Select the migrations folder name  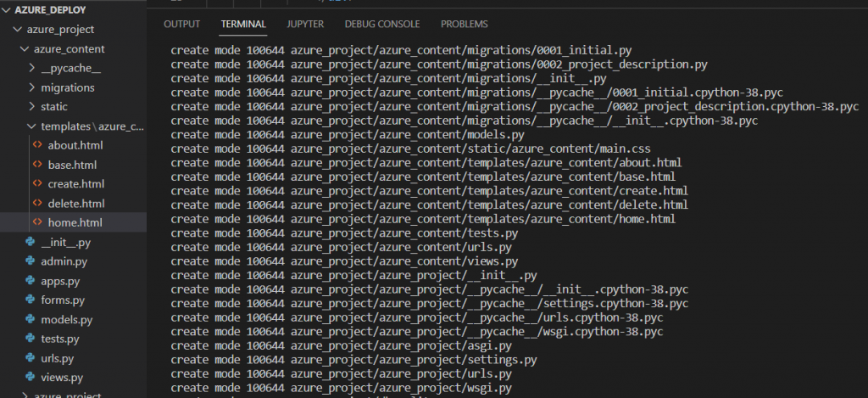pyautogui.click(x=68, y=87)
